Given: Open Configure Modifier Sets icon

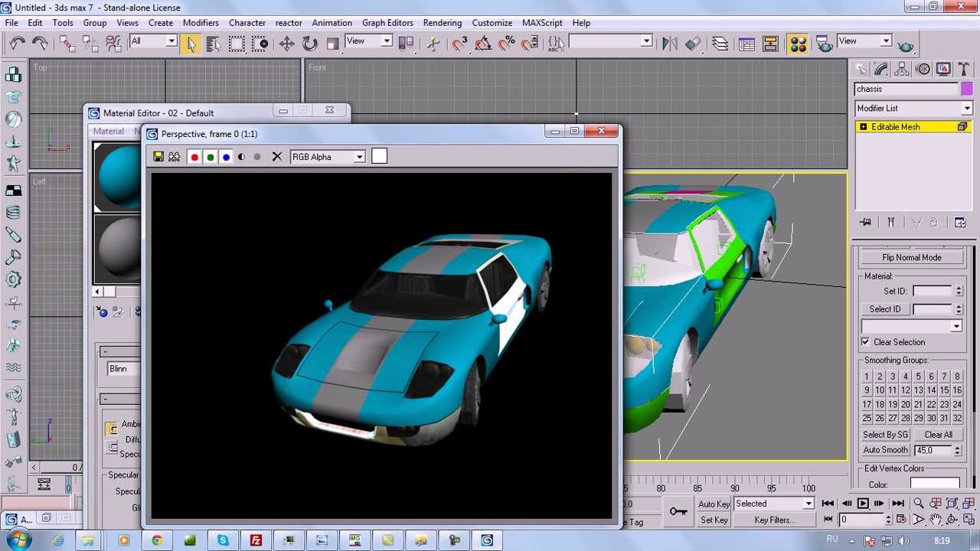Looking at the screenshot, I should coord(960,222).
